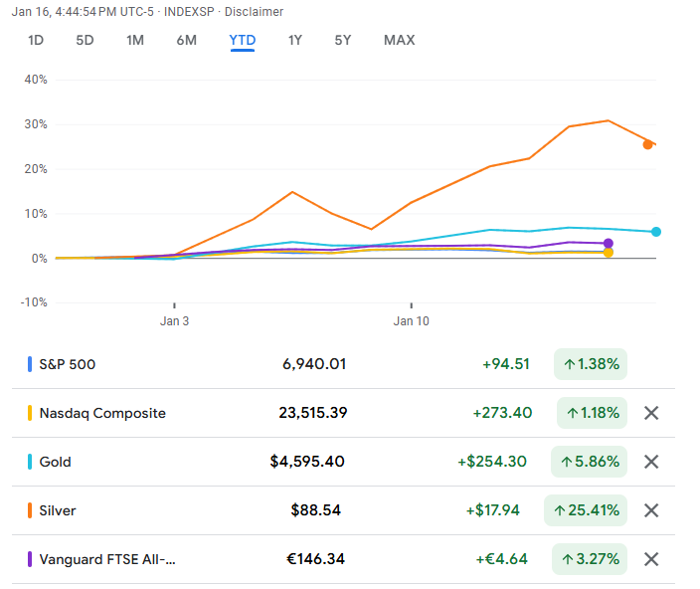Select the 5D time range tab
Image resolution: width=700 pixels, height=589 pixels.
pyautogui.click(x=85, y=41)
